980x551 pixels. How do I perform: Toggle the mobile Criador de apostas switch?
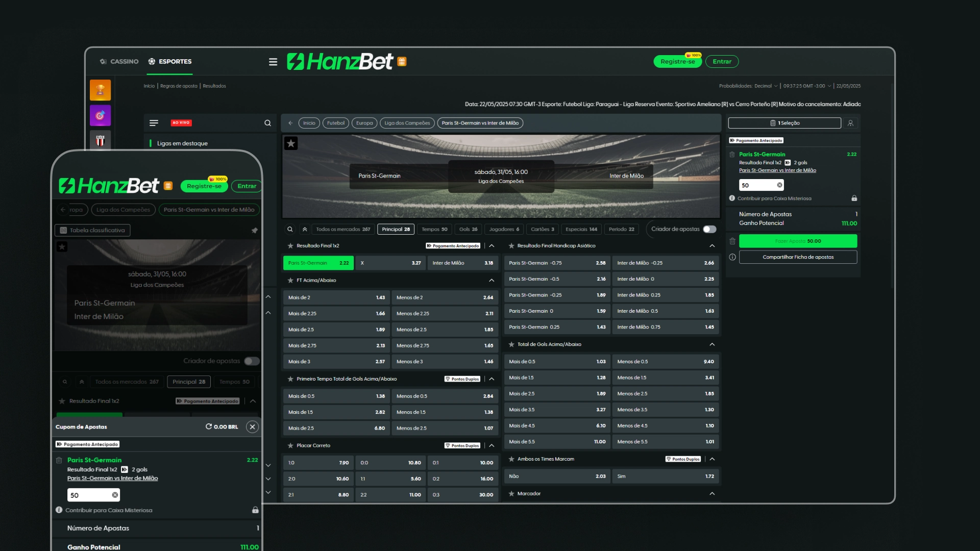252,361
